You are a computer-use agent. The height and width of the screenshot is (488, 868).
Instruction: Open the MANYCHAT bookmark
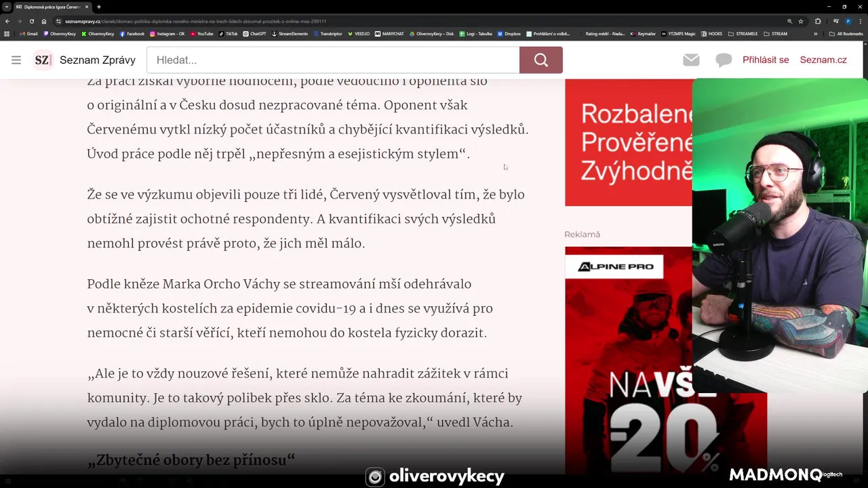click(x=390, y=33)
